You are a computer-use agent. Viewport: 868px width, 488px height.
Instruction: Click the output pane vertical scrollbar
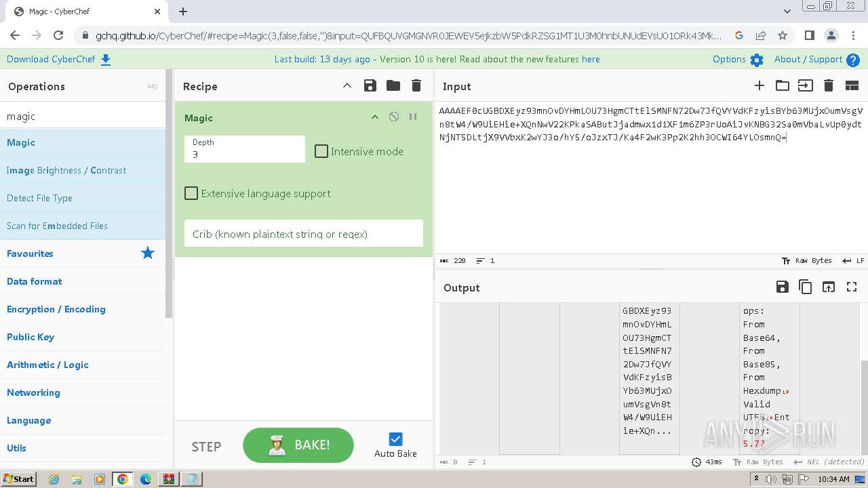point(864,407)
